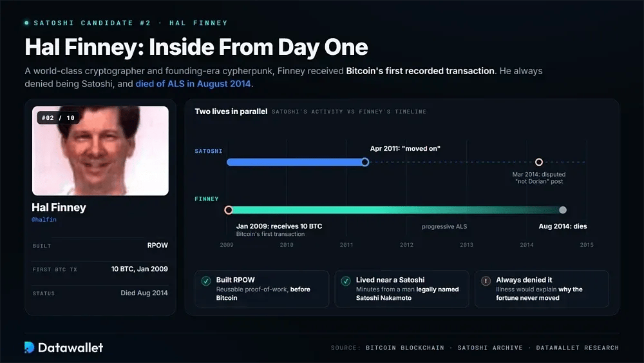The width and height of the screenshot is (644, 363).
Task: Click the green Finney timeline bar
Action: (x=395, y=210)
